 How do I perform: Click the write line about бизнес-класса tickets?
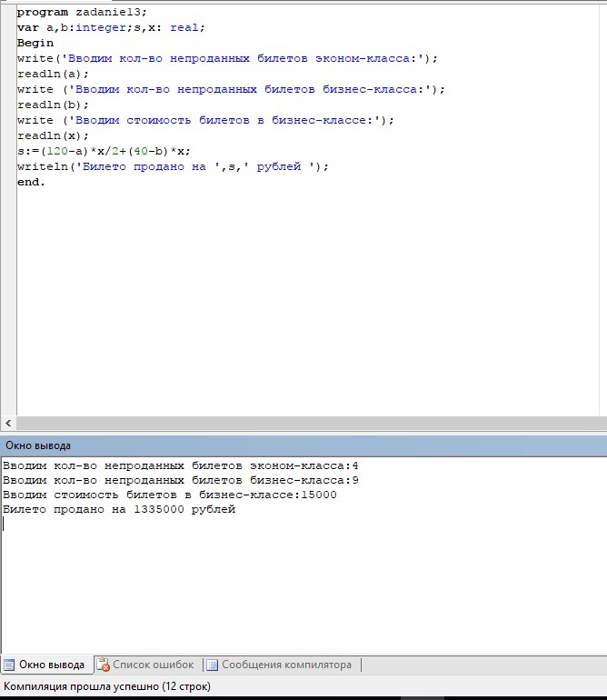(231, 89)
